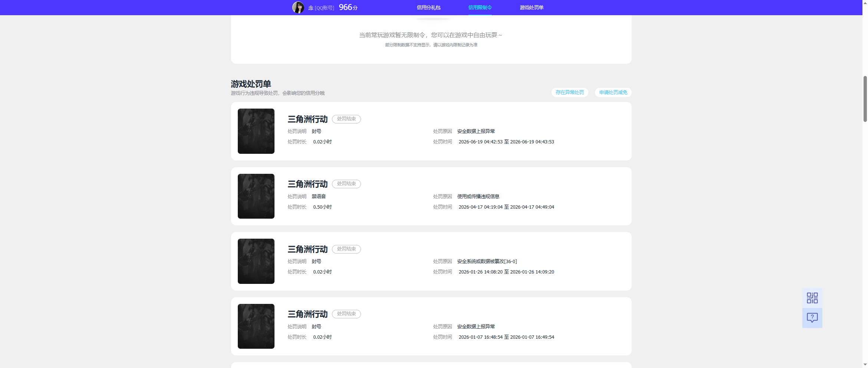The width and height of the screenshot is (868, 368).
Task: Click 三角洲行动 title on 2026-01-26 card
Action: pos(308,249)
